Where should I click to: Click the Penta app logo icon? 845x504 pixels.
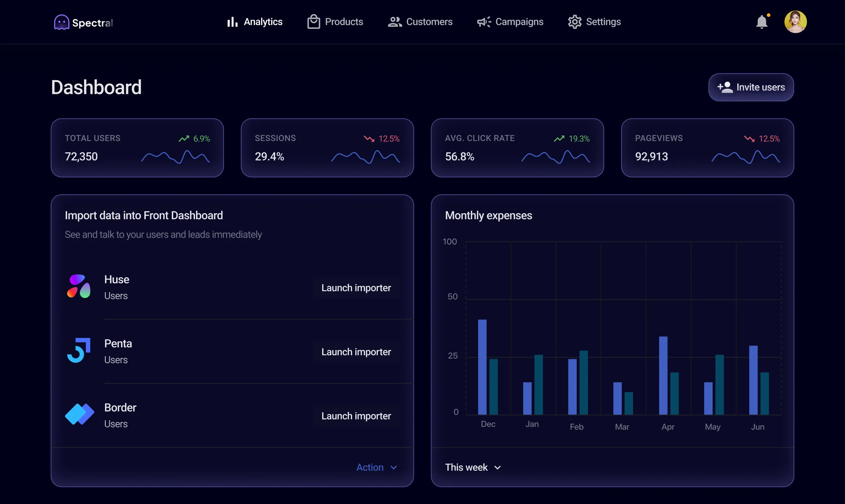(79, 350)
